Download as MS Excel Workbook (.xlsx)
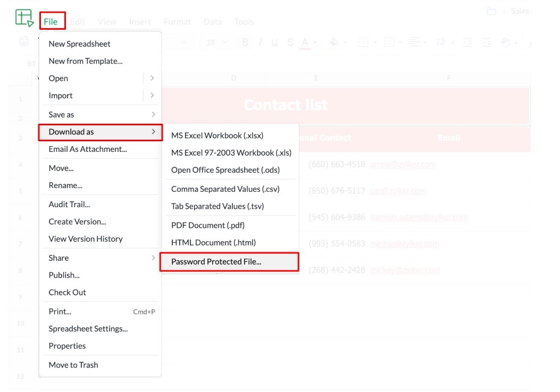This screenshot has height=392, width=560. (x=230, y=135)
